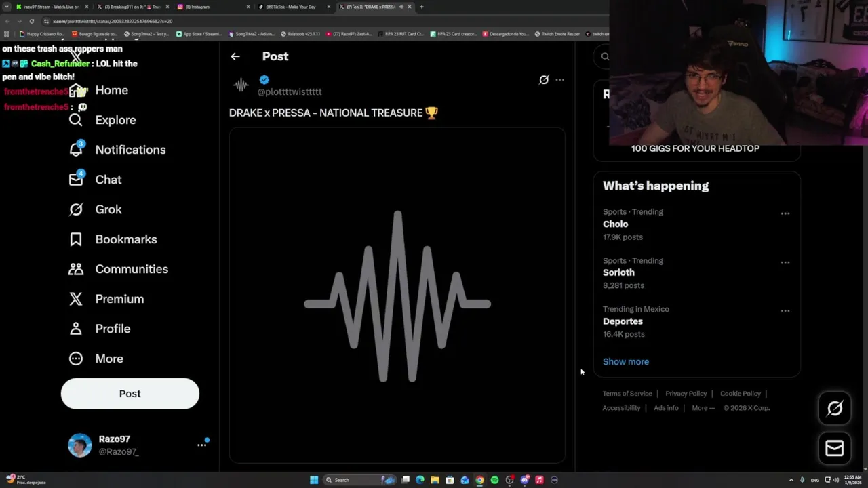Open trending topic Cholo

pyautogui.click(x=616, y=224)
